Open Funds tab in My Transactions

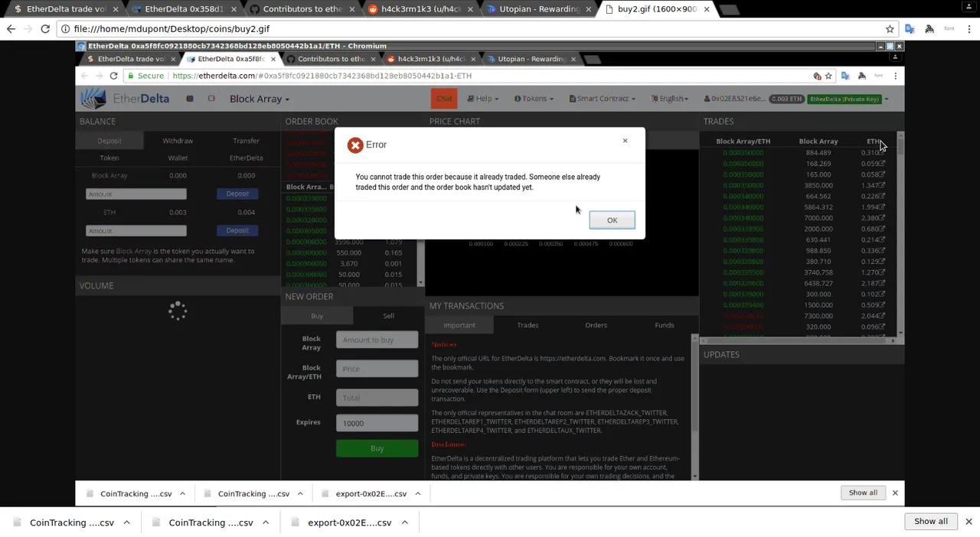[x=664, y=325]
